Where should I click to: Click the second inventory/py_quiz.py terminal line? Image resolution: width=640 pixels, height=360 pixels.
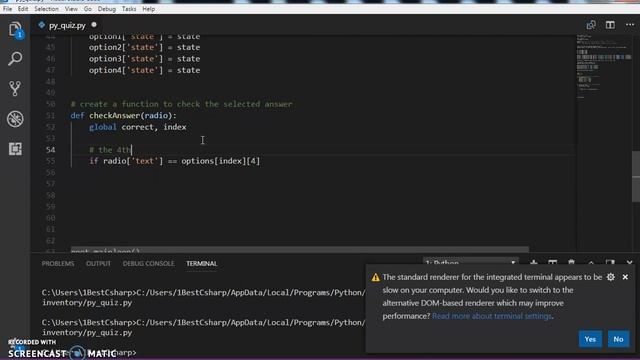click(87, 333)
